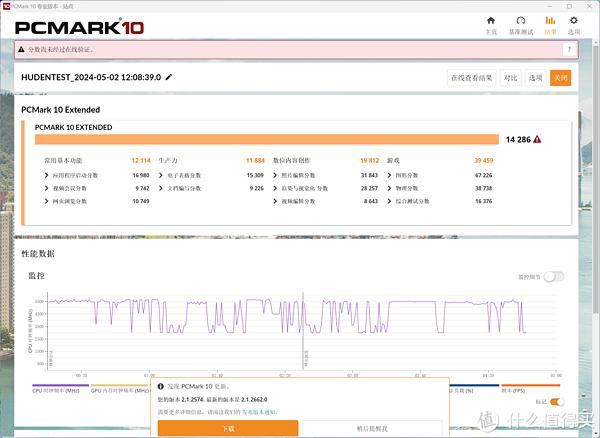600x438 pixels.
Task: Click the vertical marker line in the monitoring chart
Action: tap(303, 331)
